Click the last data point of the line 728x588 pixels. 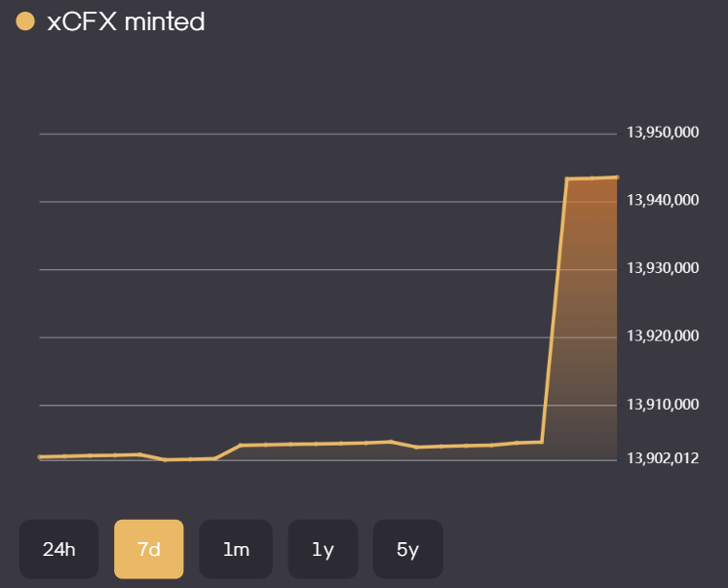pos(617,177)
